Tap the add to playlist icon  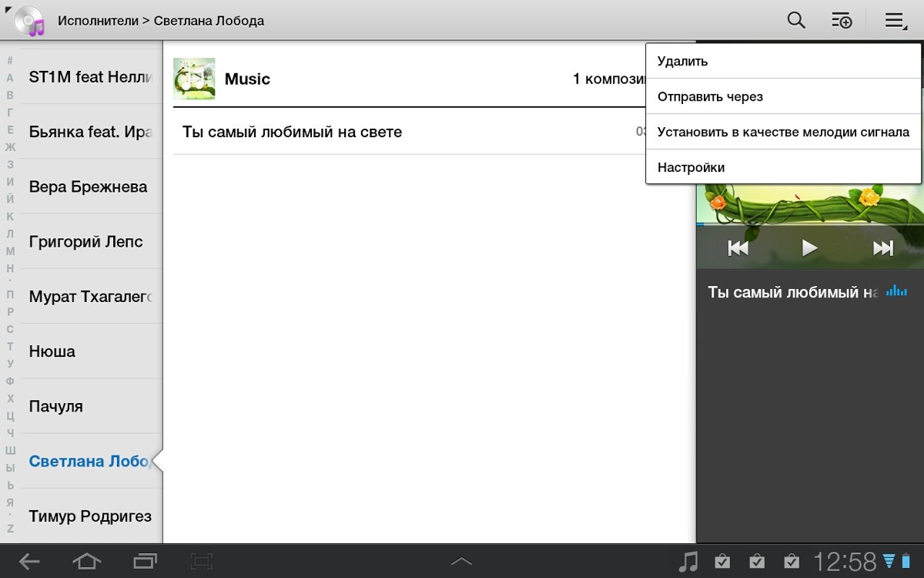coord(842,21)
